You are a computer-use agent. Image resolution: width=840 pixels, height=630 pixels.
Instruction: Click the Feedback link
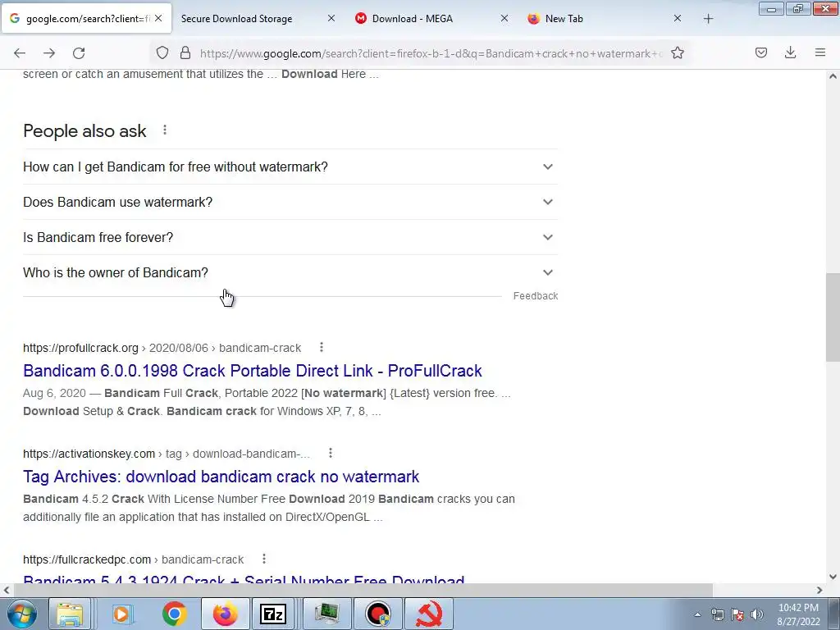pyautogui.click(x=535, y=295)
